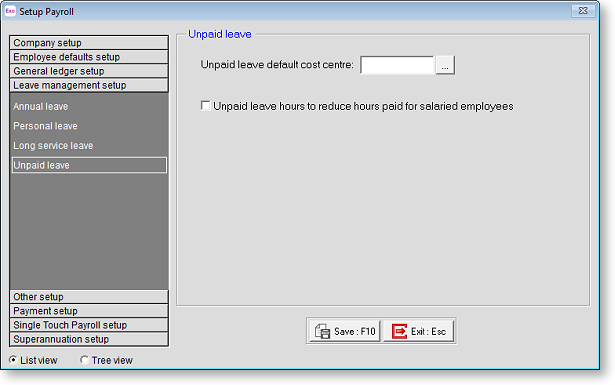
Task: Enable unpaid leave hours reduce salaried checkbox
Action: click(x=206, y=106)
